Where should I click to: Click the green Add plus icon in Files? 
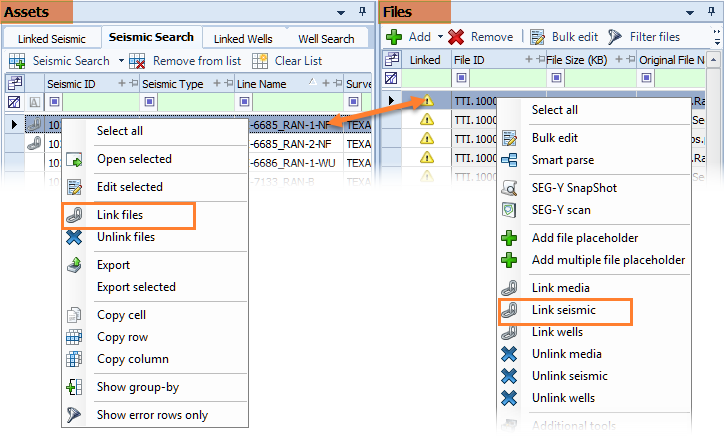coord(394,37)
